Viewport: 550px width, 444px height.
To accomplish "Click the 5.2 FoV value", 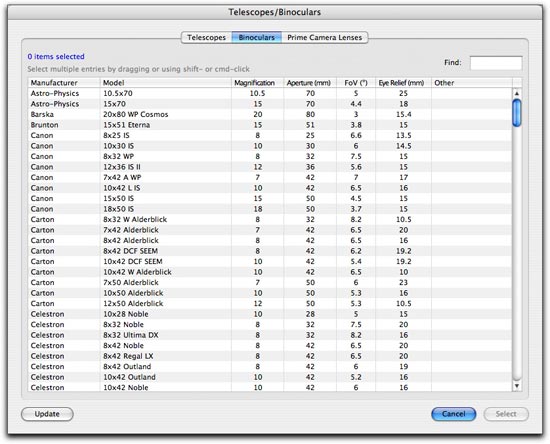I will click(356, 377).
